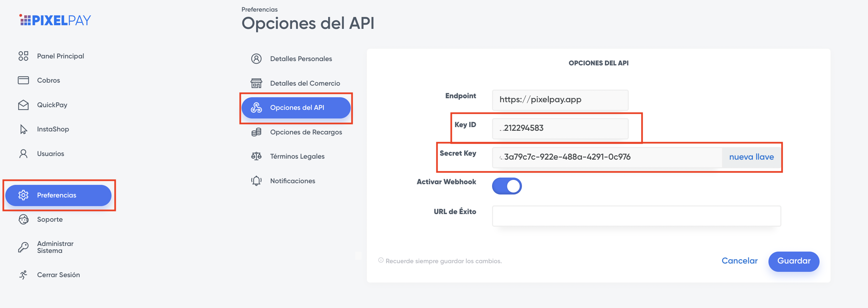Select Preferencias in the sidebar
The width and height of the screenshot is (868, 308).
click(58, 195)
